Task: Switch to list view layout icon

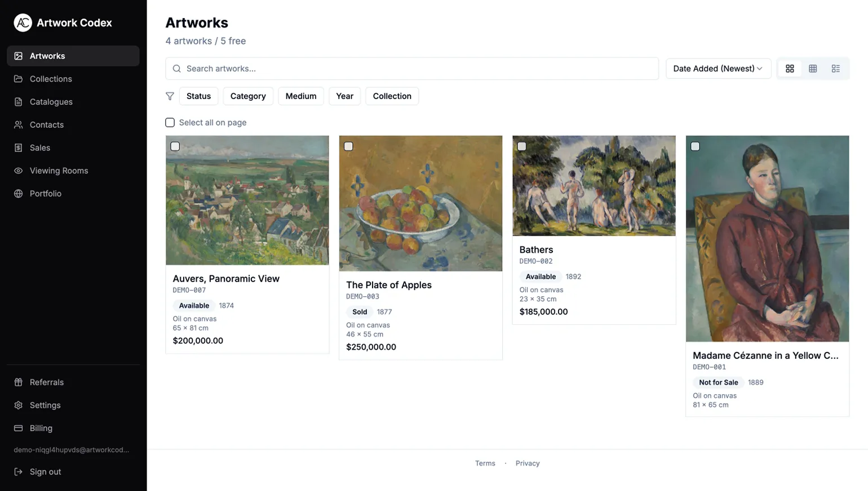Action: pyautogui.click(x=836, y=69)
